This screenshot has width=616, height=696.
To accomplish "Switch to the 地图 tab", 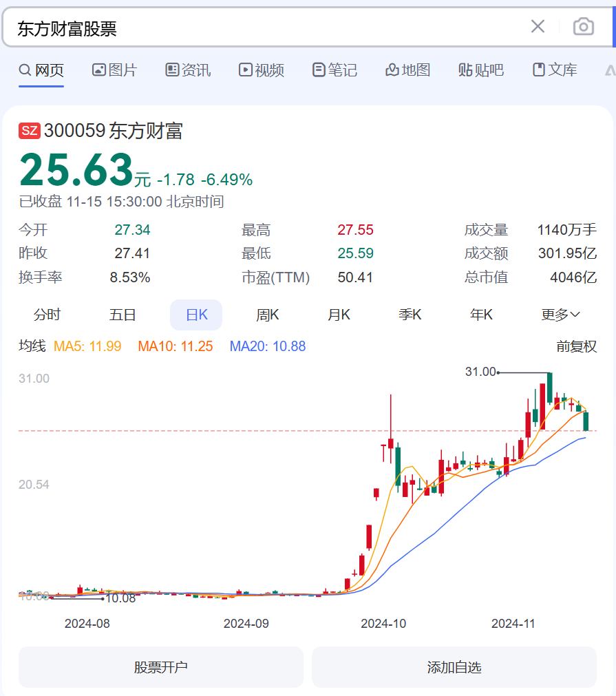I will click(408, 70).
